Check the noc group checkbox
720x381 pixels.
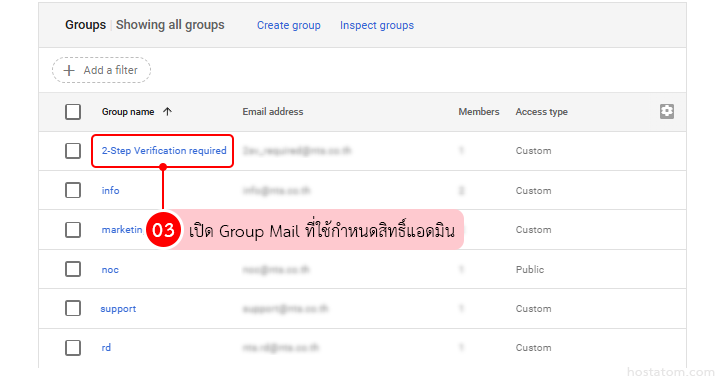tap(73, 269)
